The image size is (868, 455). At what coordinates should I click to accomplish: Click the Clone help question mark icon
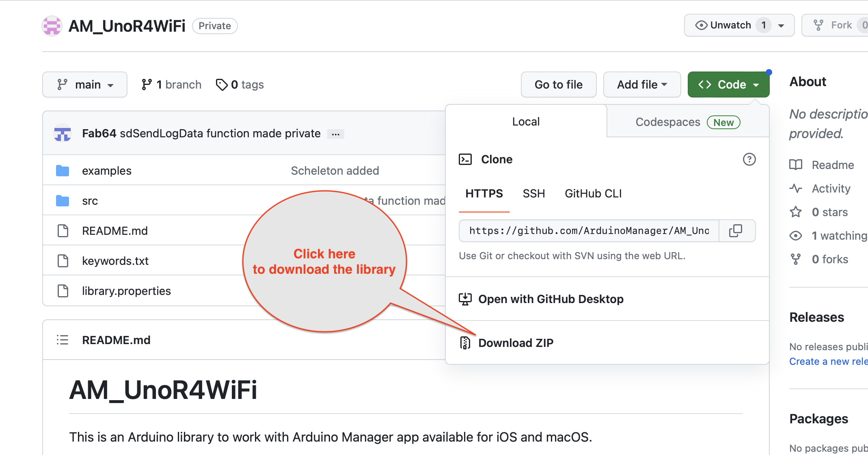coord(749,159)
